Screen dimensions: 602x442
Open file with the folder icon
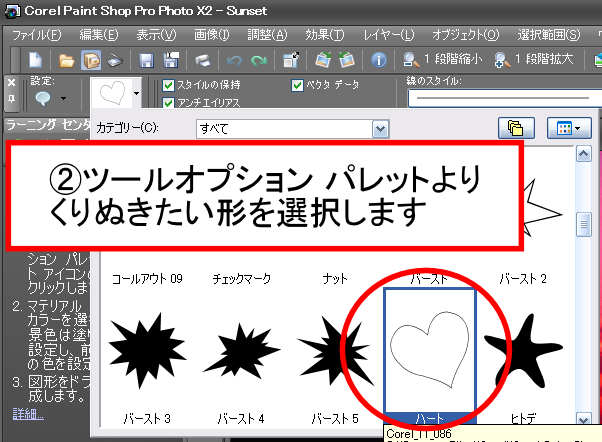[x=66, y=60]
